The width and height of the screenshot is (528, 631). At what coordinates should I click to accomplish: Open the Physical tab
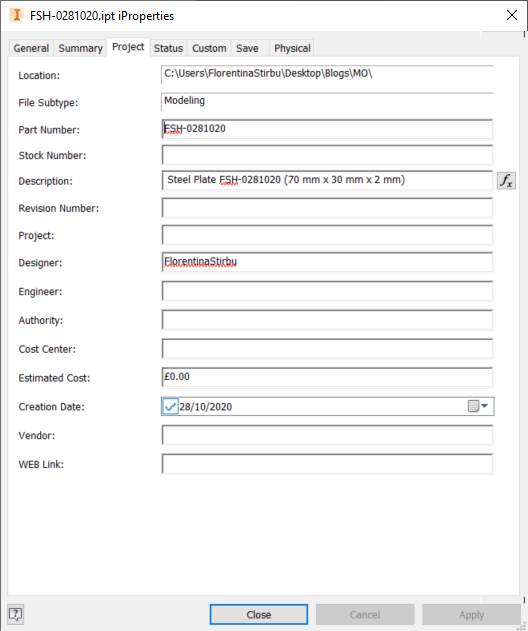click(x=292, y=48)
